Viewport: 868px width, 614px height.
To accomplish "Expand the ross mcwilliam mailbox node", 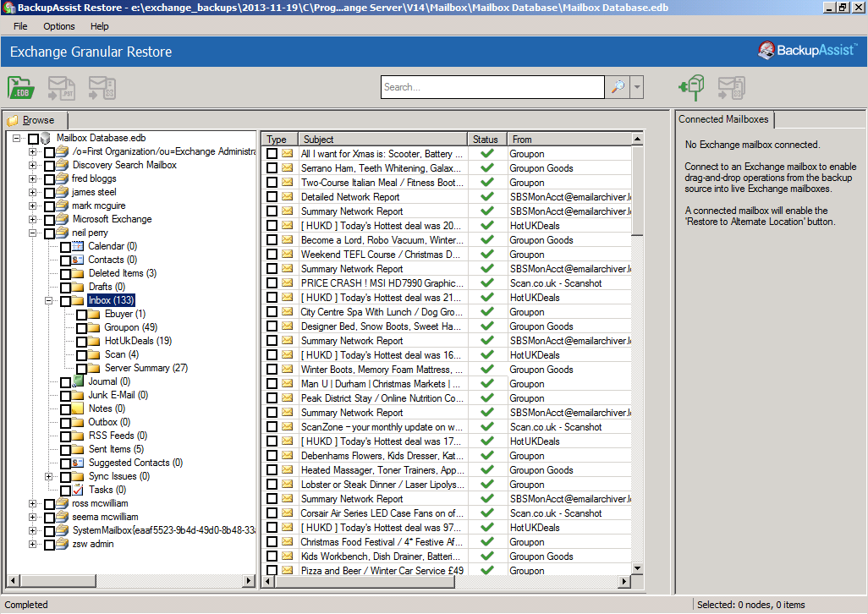I will [33, 503].
